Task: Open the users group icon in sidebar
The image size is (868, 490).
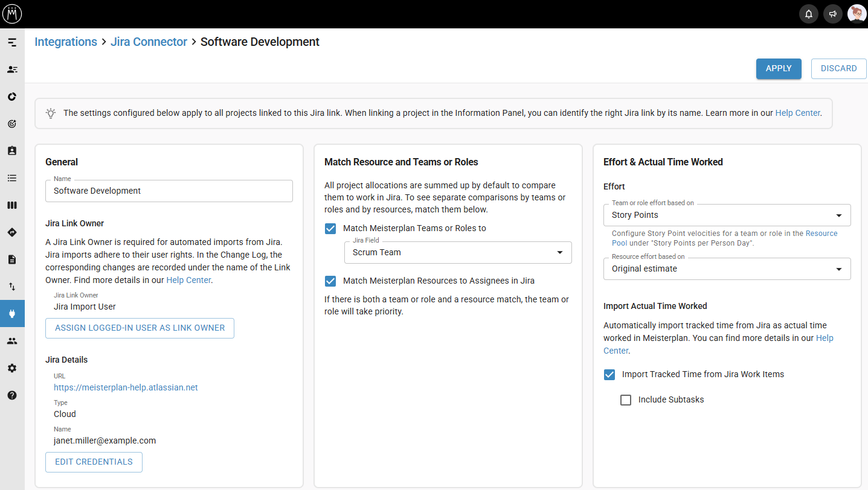Action: [x=12, y=341]
